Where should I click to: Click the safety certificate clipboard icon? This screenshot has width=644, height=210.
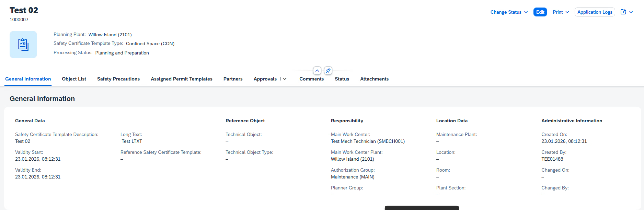tap(23, 45)
